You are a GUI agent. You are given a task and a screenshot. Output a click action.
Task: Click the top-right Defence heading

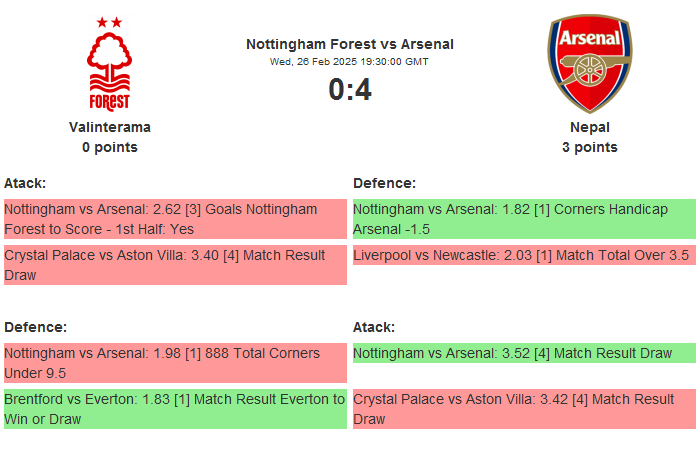point(384,183)
